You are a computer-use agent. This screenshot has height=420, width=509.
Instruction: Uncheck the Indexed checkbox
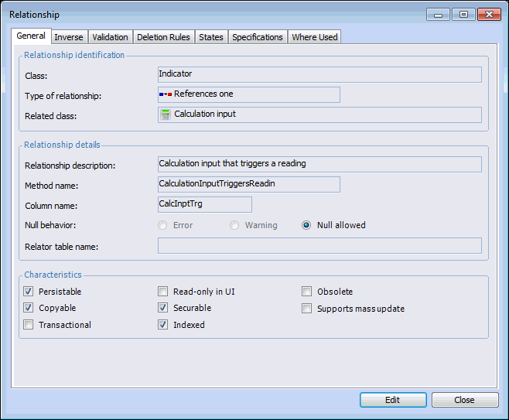point(163,325)
